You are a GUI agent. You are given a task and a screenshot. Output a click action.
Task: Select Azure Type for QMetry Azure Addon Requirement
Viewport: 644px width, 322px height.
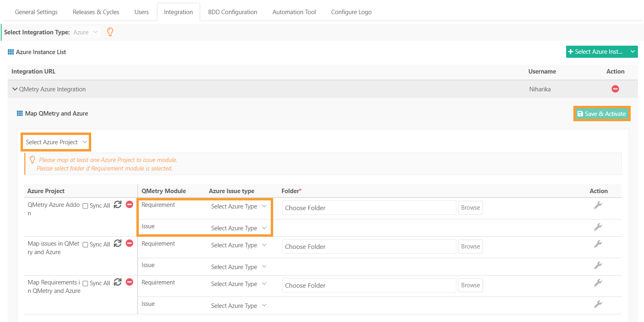pos(239,206)
